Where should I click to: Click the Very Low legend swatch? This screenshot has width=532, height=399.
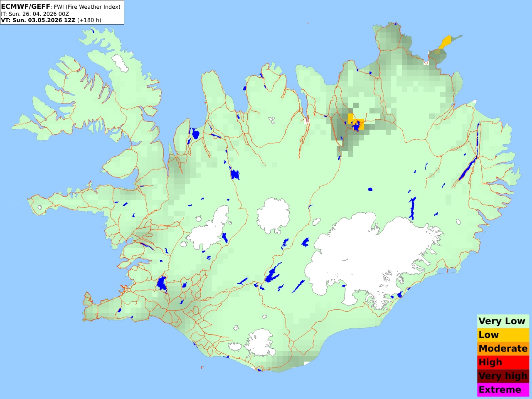click(x=503, y=321)
